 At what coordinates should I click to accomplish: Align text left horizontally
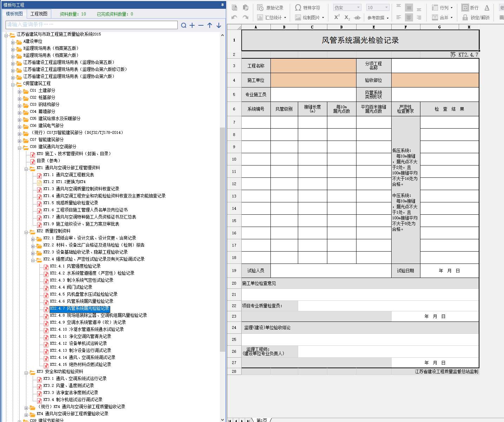point(399,17)
